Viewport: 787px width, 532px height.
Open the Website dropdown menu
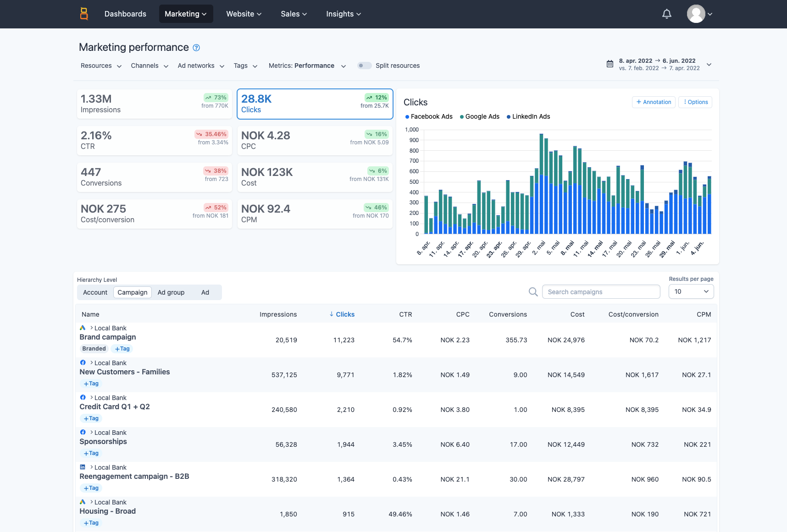coord(244,14)
